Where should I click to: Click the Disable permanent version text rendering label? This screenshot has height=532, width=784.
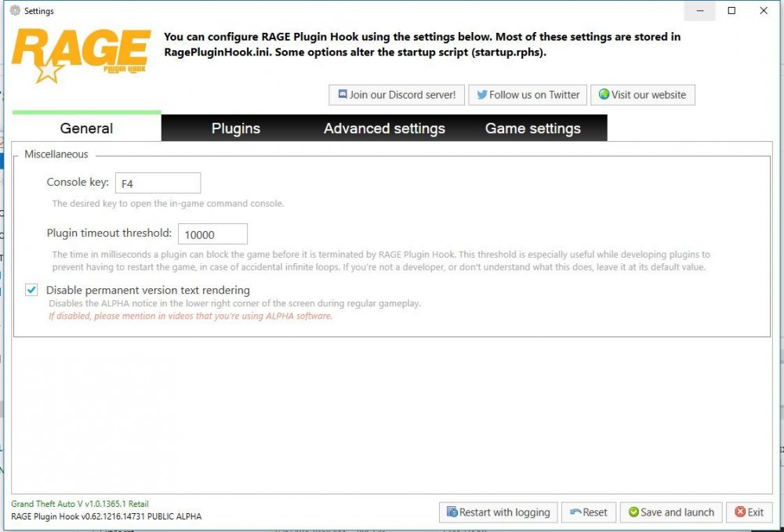(x=148, y=290)
